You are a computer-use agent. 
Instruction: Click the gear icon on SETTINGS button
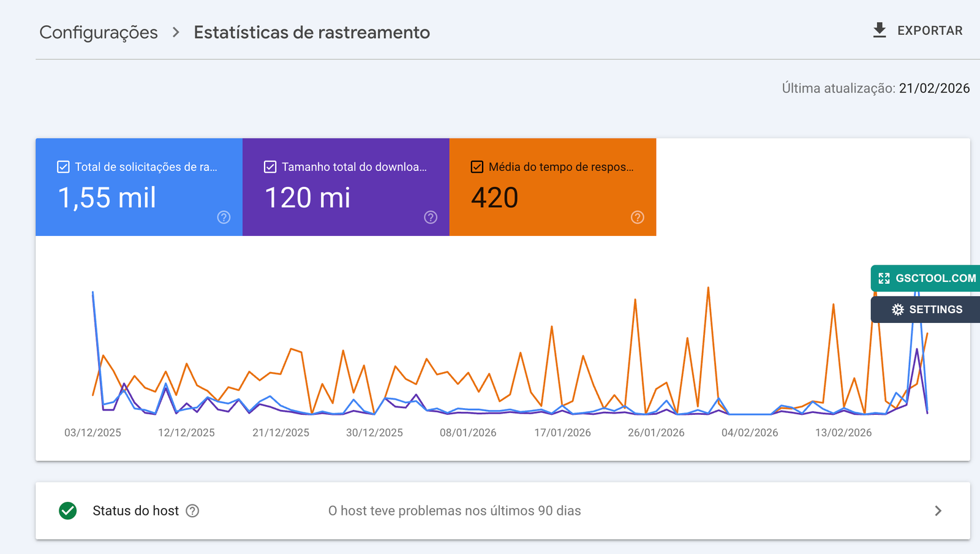898,309
